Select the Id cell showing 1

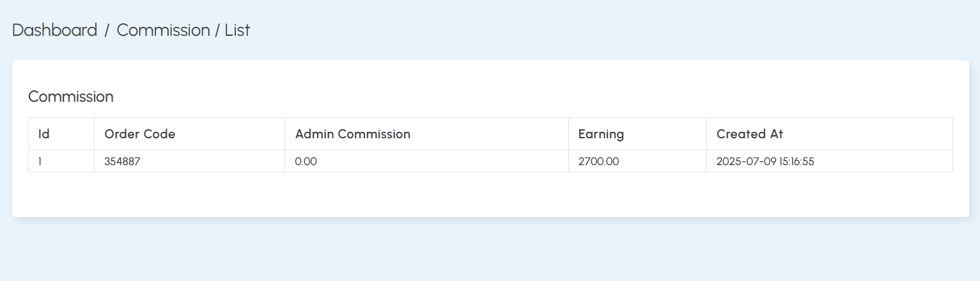tap(61, 161)
